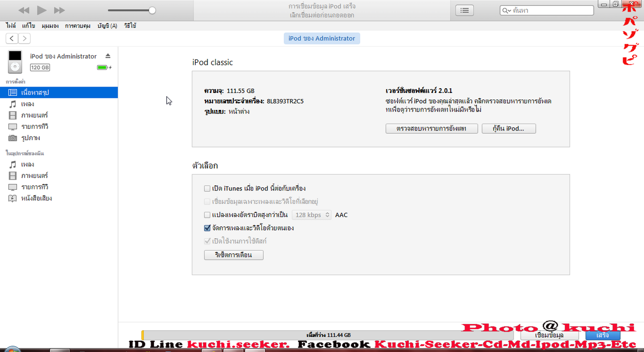Screen dimensions: 644x352
Task: Click the capacity value 111.55 GB
Action: 240,91
